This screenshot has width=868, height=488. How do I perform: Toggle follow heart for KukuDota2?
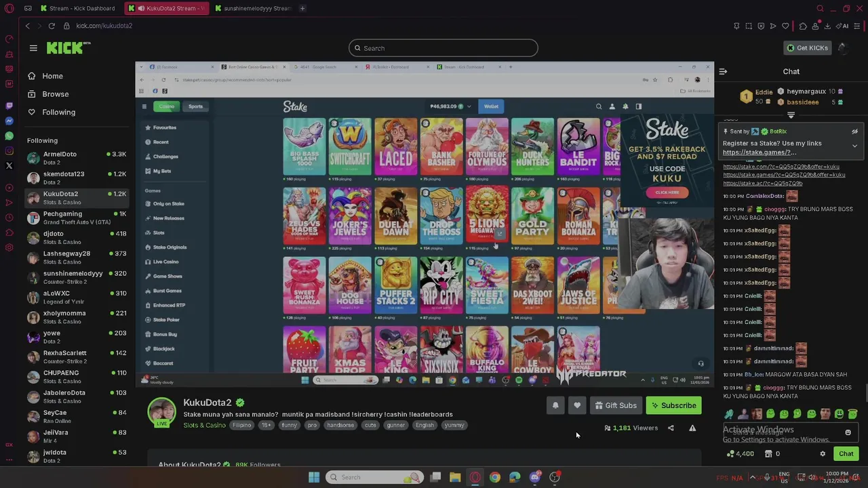pyautogui.click(x=577, y=405)
